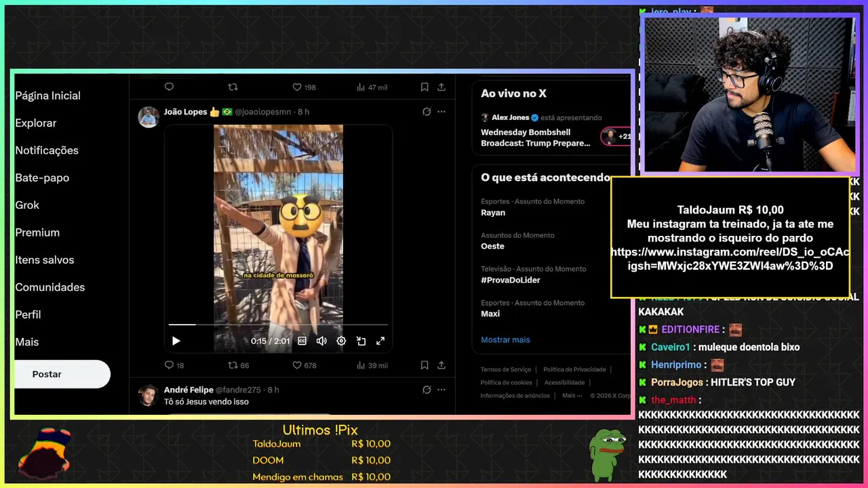Click the streamer webcam feed
The image size is (868, 488).
(x=749, y=95)
